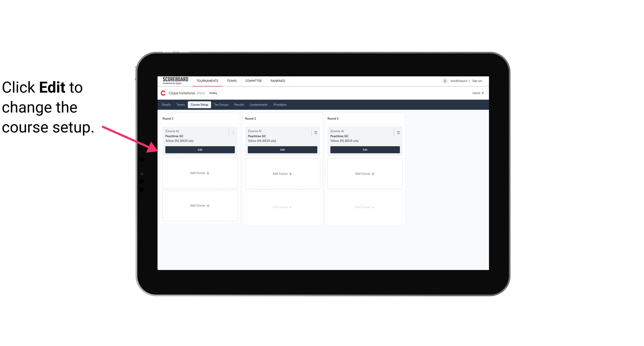Click the Leaderboards tab
Viewport: 644px width, 346px height.
[259, 104]
